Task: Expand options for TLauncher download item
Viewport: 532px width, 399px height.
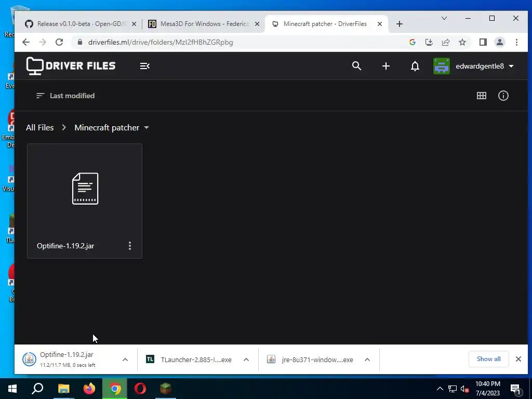Action: 246,360
